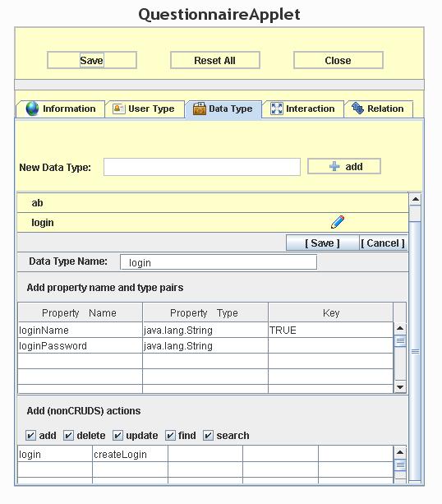The image size is (442, 504).
Task: Click the ID card icon on User Type tab
Action: coord(119,109)
